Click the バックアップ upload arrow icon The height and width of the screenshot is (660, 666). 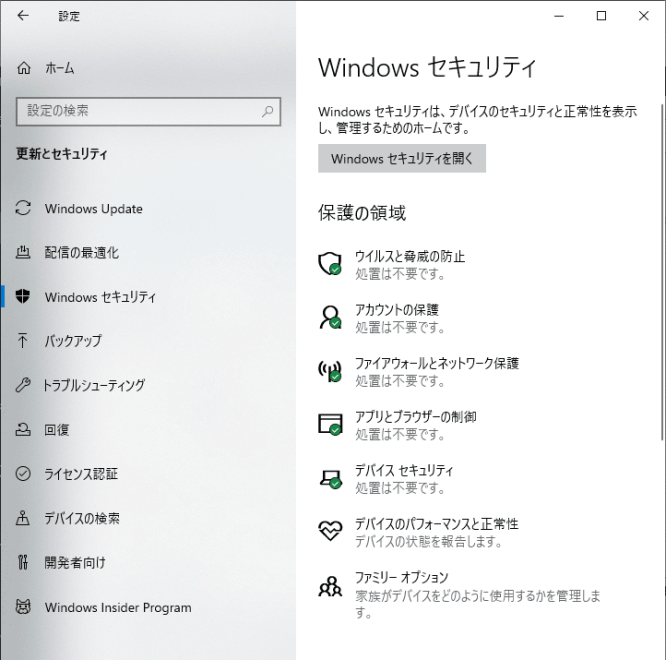point(23,341)
